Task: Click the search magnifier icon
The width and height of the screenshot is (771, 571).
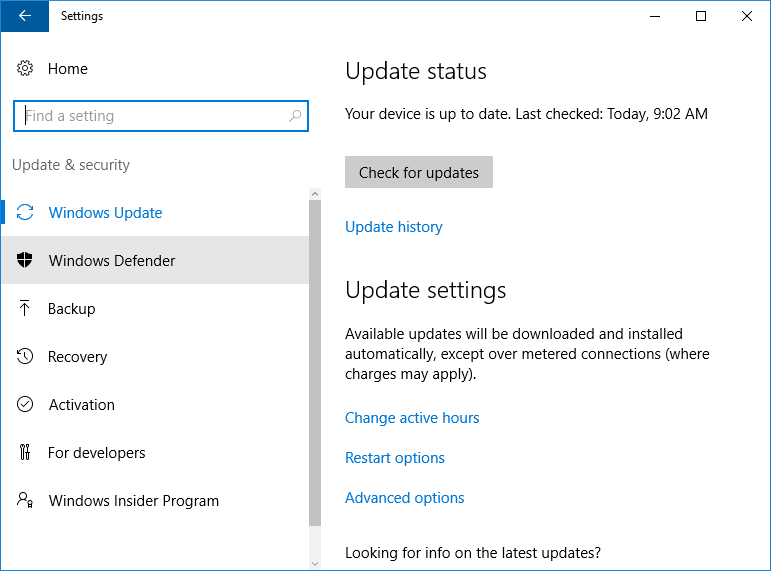Action: 295,116
